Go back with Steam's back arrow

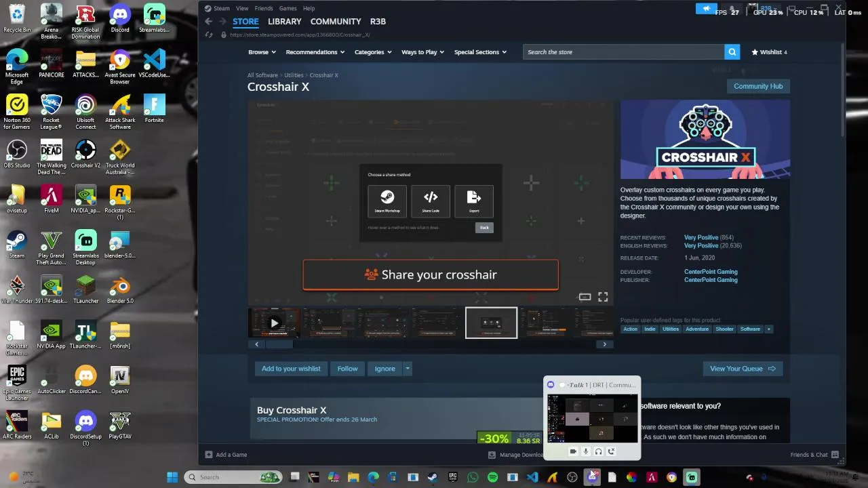pyautogui.click(x=209, y=22)
